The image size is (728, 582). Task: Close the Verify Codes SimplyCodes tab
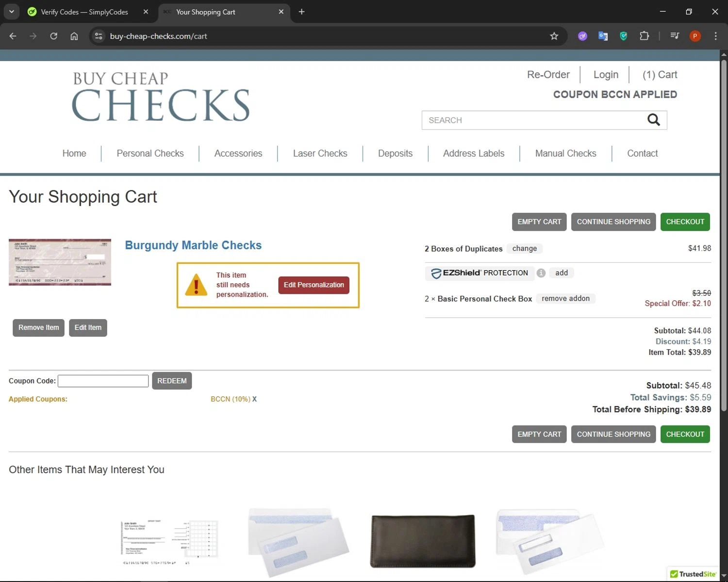(x=146, y=12)
